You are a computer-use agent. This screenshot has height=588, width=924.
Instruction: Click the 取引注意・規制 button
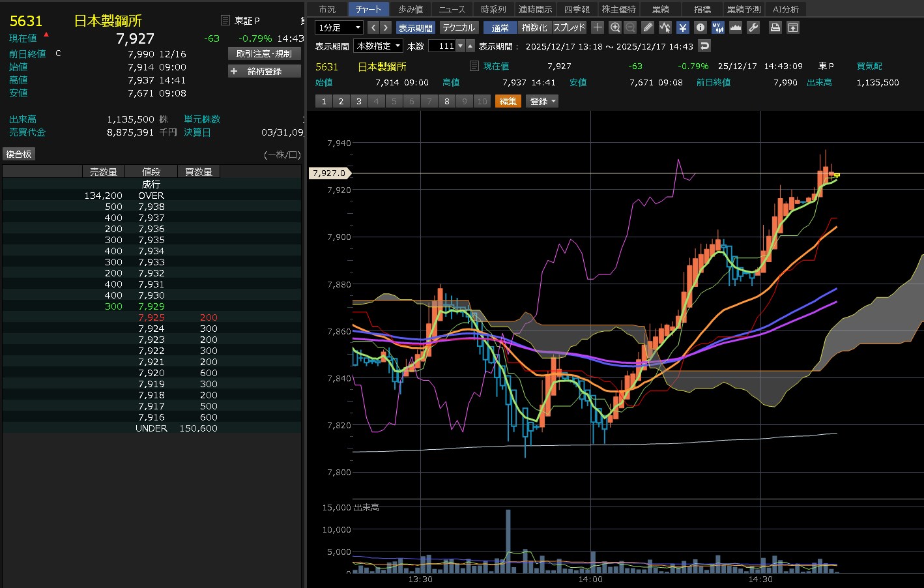point(265,53)
